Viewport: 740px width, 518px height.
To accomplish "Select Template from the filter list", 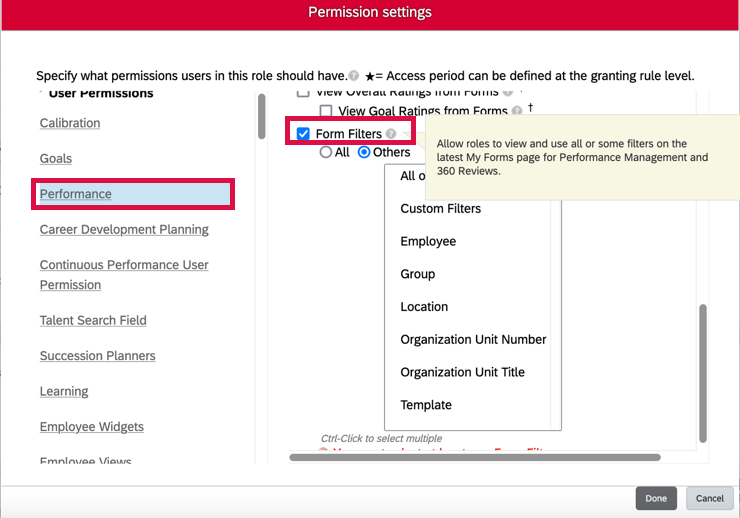I will tap(426, 405).
